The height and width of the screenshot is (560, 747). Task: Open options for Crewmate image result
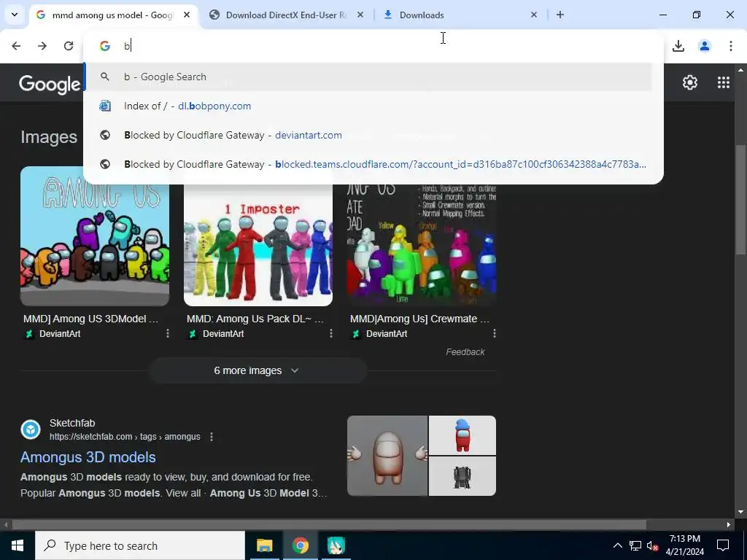click(x=494, y=333)
